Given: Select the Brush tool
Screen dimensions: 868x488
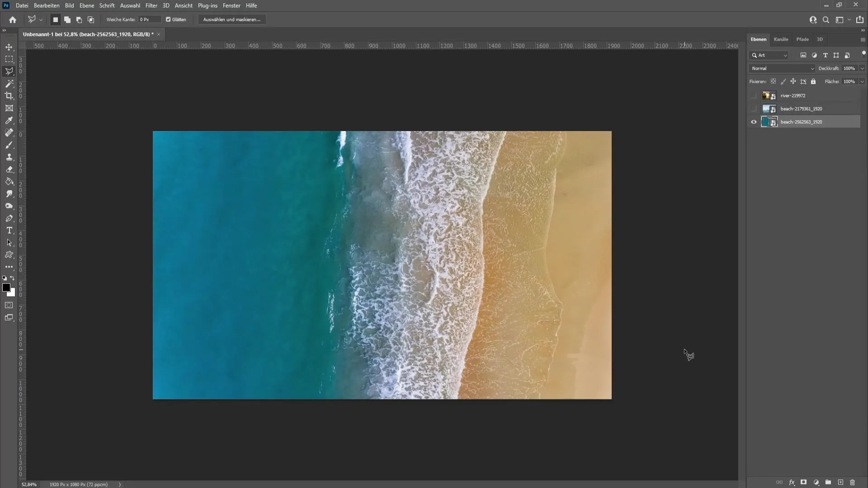Looking at the screenshot, I should click(9, 145).
